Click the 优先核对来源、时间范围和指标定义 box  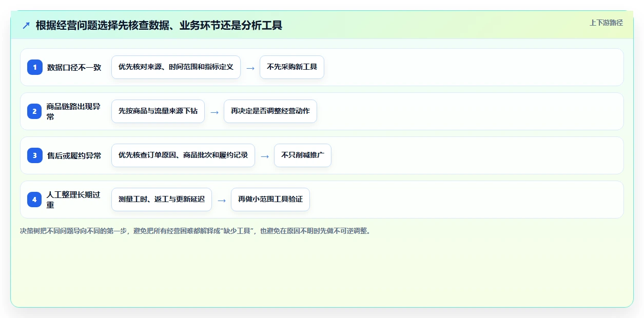click(x=176, y=67)
